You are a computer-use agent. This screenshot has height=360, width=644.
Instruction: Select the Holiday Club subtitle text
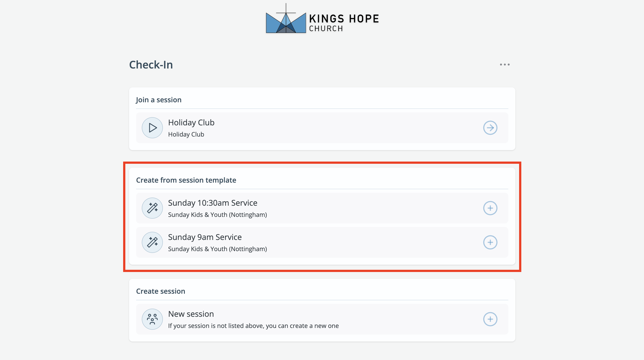tap(186, 134)
